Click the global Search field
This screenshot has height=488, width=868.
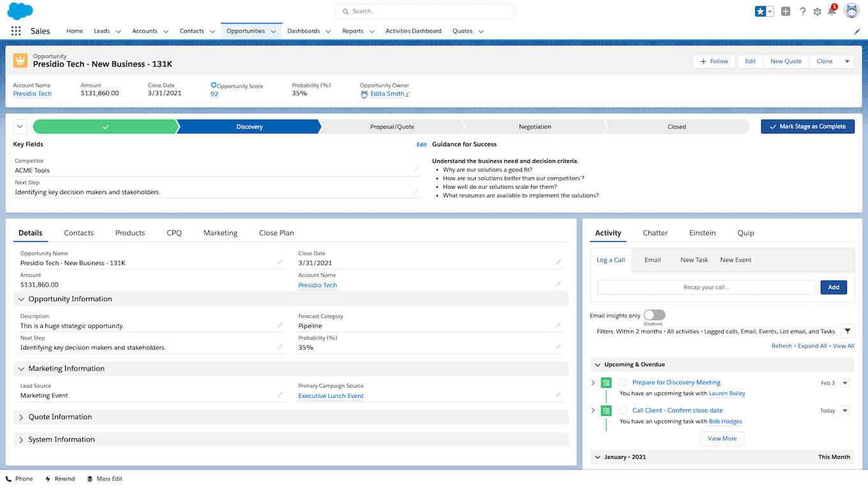[x=425, y=11]
